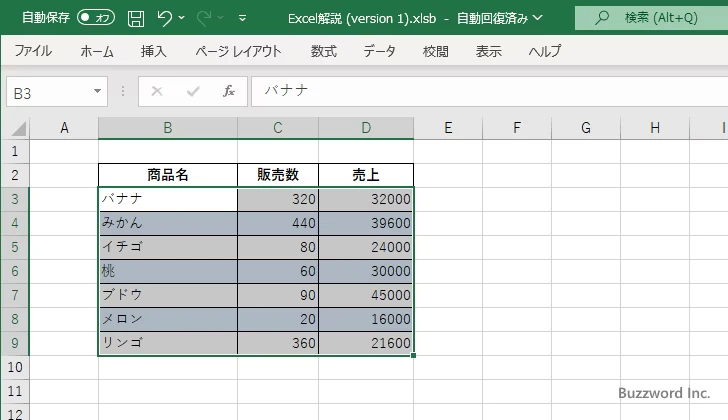
Task: Click the 売上 header cell
Action: tap(366, 175)
